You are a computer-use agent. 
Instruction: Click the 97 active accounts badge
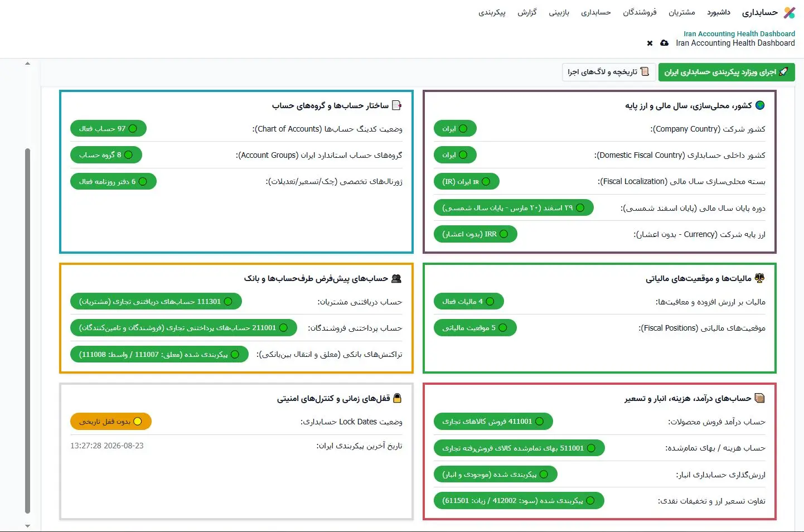click(x=108, y=128)
